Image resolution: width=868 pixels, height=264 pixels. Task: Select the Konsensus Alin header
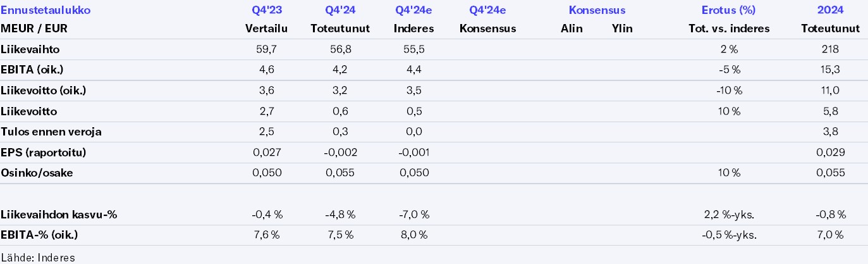tap(572, 28)
